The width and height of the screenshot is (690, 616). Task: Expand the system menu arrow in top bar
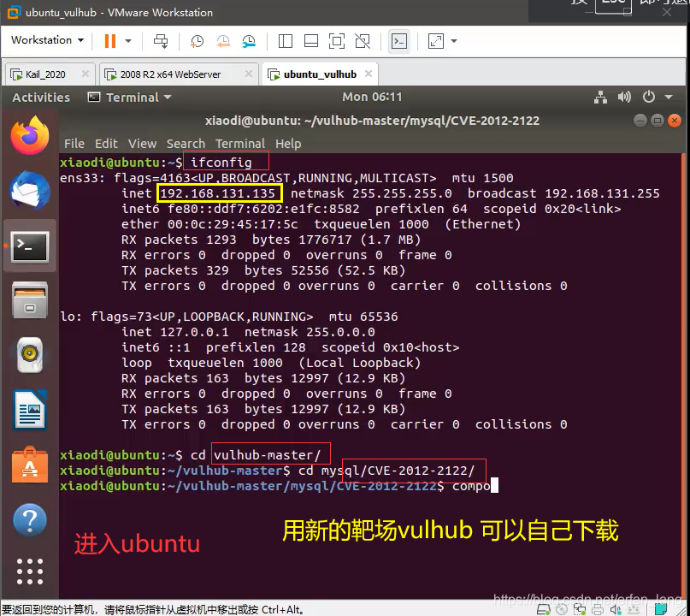(669, 97)
